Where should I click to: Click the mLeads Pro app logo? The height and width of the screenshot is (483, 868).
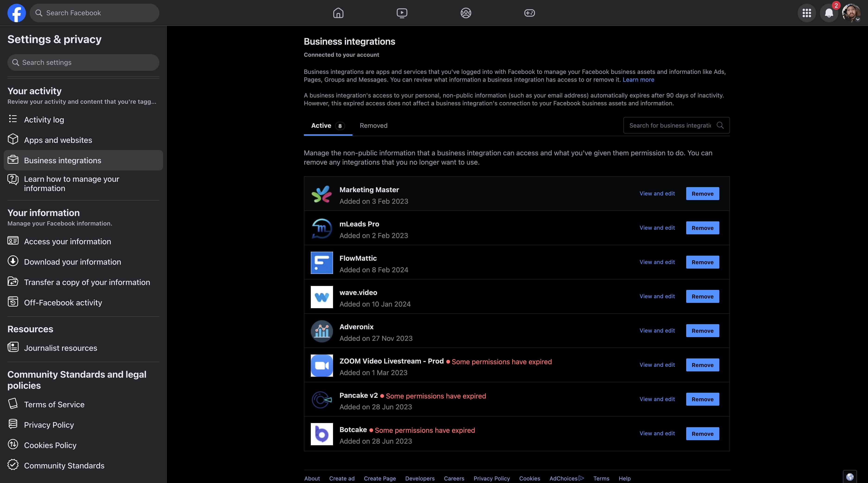pos(321,228)
